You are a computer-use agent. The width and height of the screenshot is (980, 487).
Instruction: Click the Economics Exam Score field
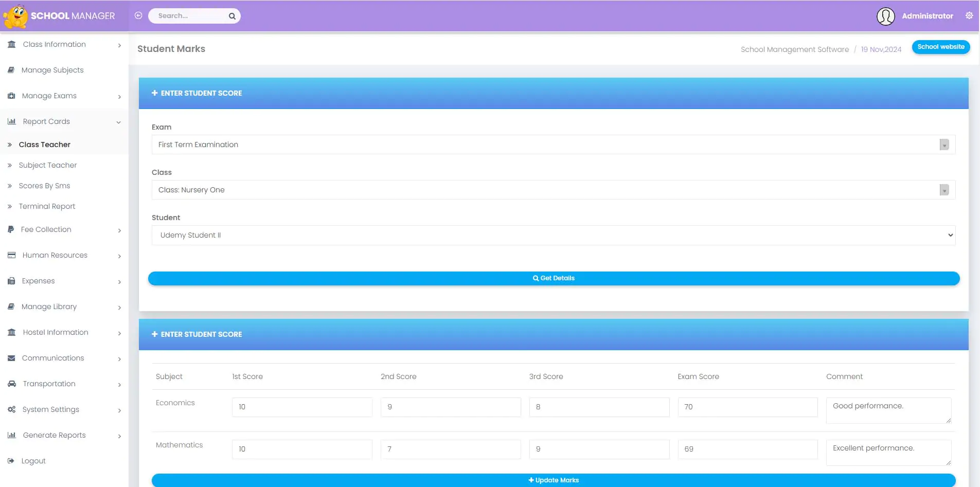[x=747, y=407]
